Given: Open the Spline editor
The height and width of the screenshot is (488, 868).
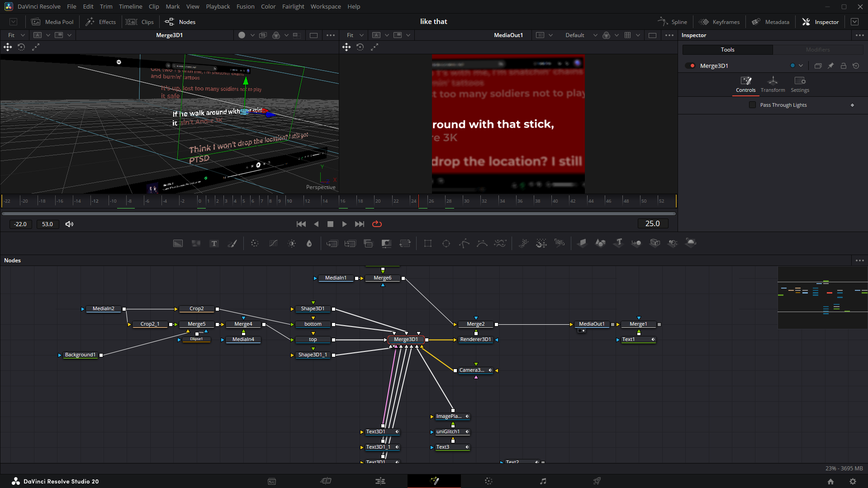Looking at the screenshot, I should (672, 22).
